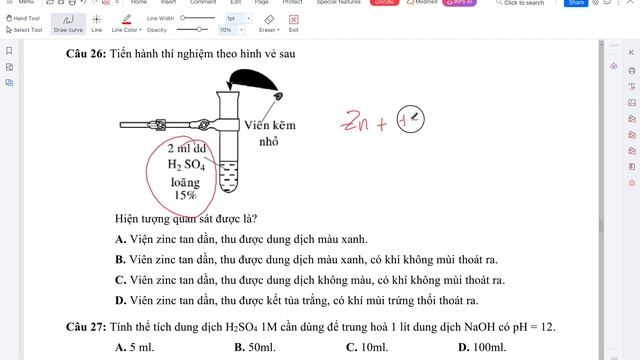Click the 'Câu 27' question heading
Screen dimensions: 640x360
click(86, 327)
